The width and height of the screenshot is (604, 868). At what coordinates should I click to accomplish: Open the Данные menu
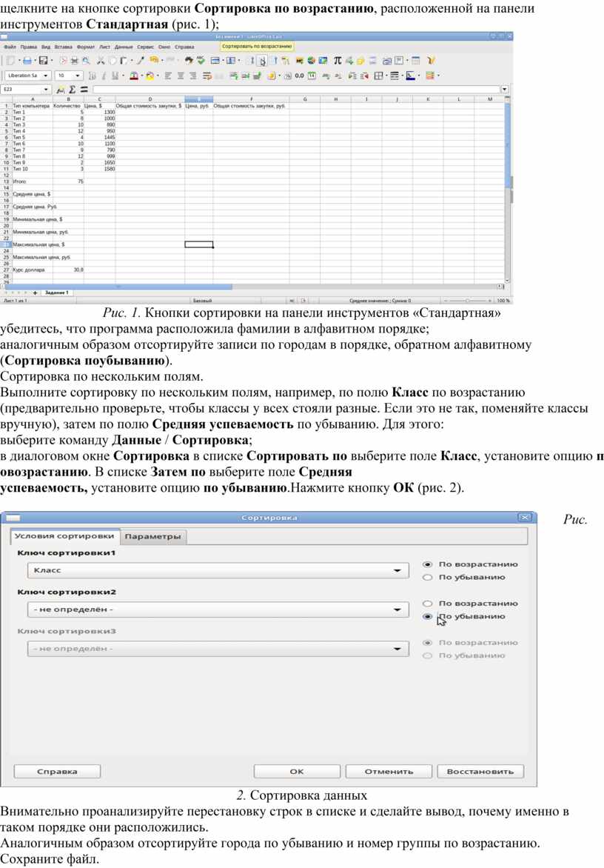[124, 47]
